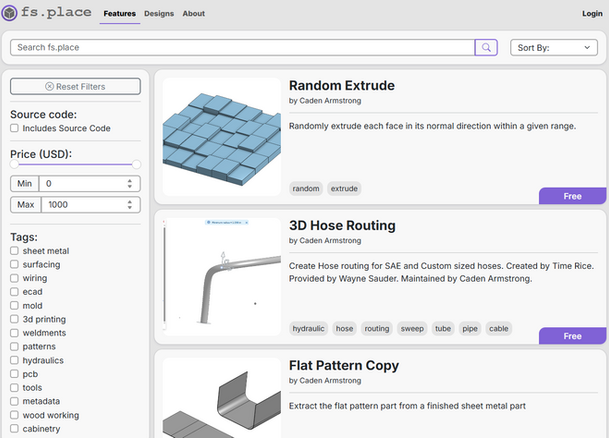The width and height of the screenshot is (609, 438).
Task: Click the Login link
Action: point(592,14)
